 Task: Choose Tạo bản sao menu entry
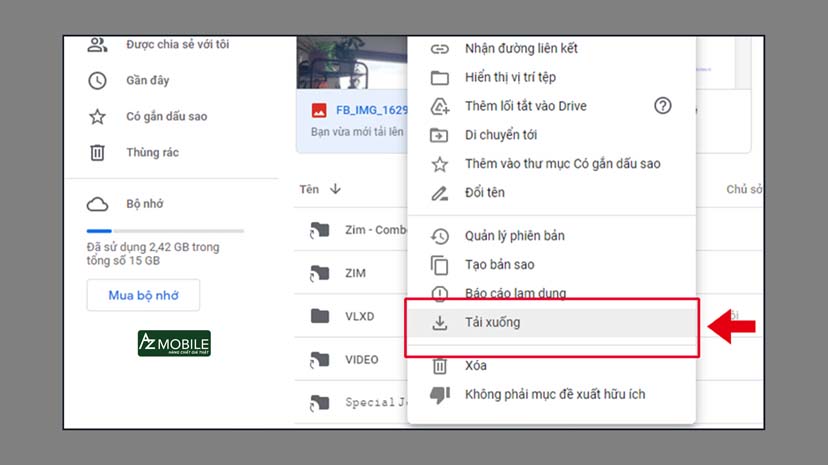[499, 265]
